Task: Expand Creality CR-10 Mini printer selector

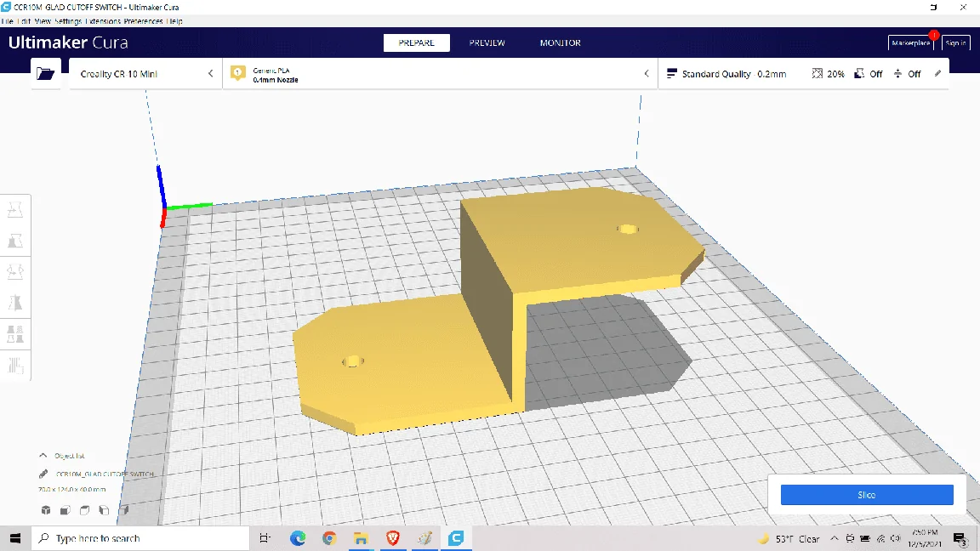Action: click(145, 74)
